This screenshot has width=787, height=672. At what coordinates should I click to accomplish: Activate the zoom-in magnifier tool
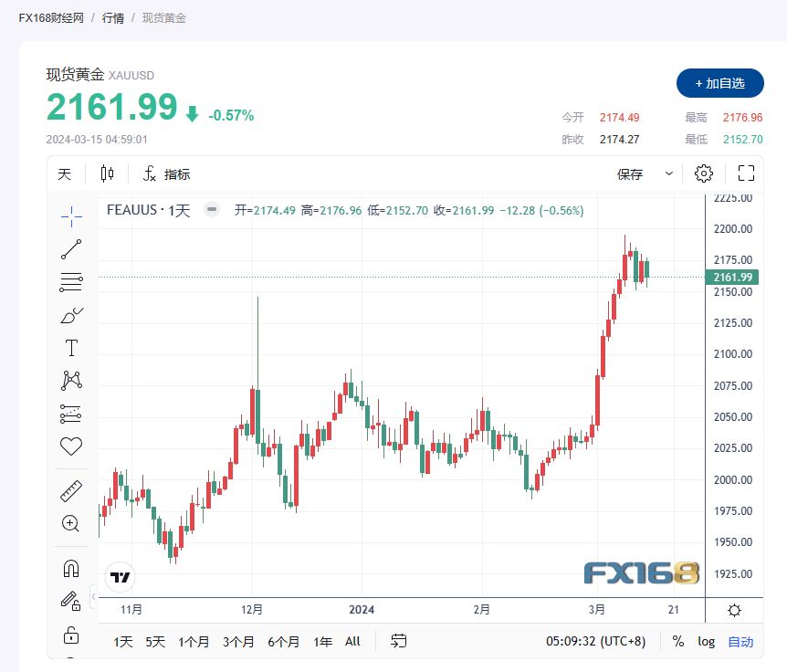71,523
